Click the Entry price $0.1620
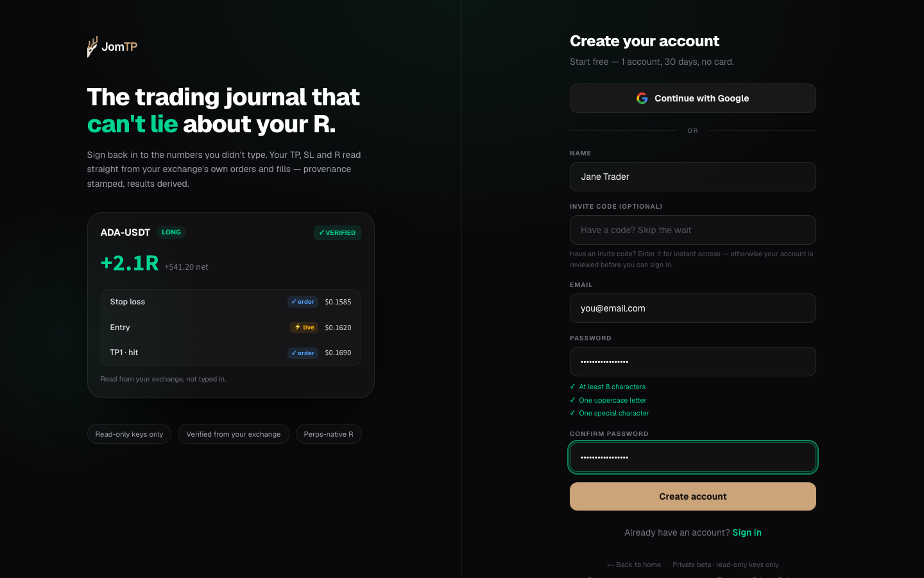924x578 pixels. [x=338, y=328]
